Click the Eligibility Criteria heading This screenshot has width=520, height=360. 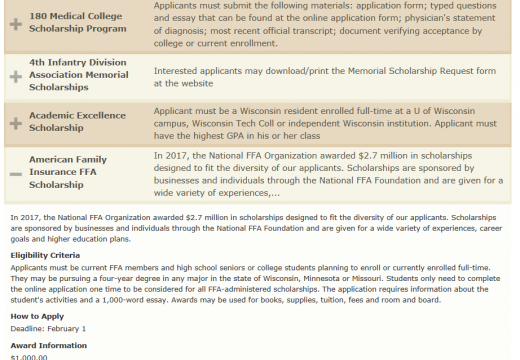pos(45,255)
